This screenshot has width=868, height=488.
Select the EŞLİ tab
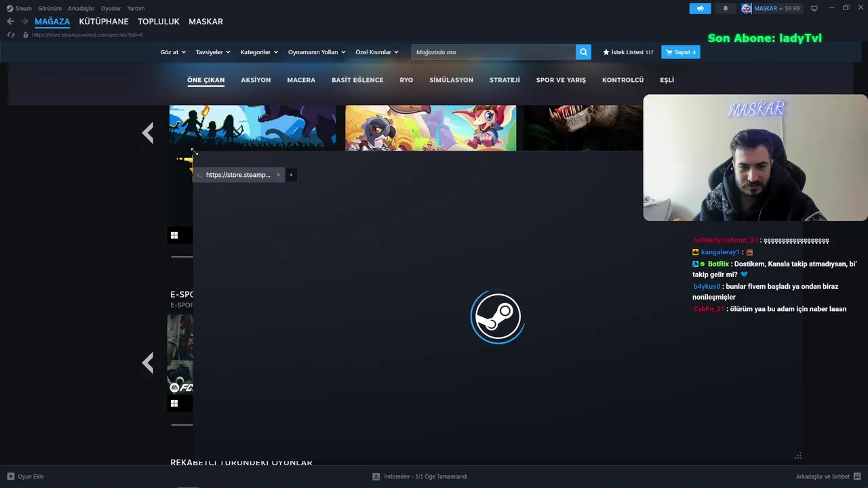[667, 80]
